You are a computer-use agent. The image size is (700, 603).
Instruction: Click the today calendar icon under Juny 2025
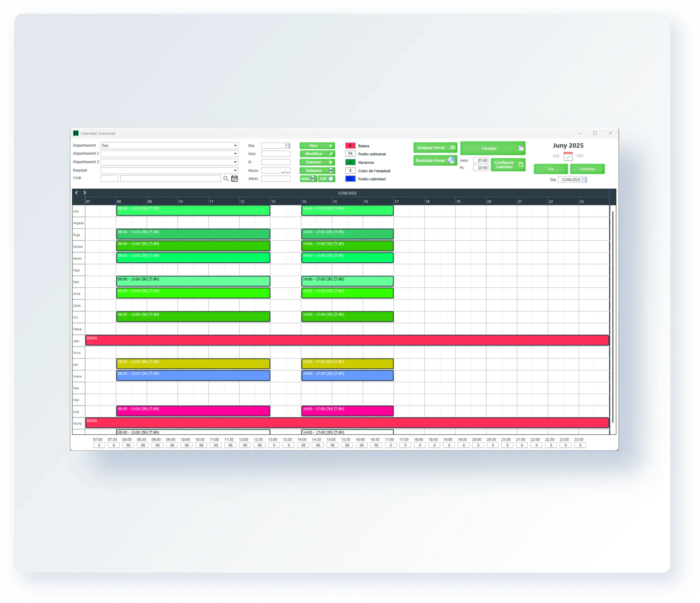[568, 156]
